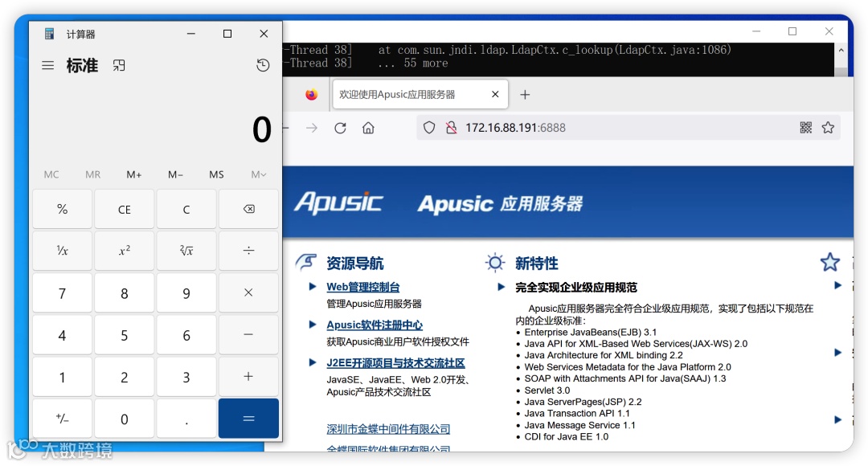Image resolution: width=868 pixels, height=466 pixels.
Task: Click digit 6 on the calculator
Action: [186, 335]
